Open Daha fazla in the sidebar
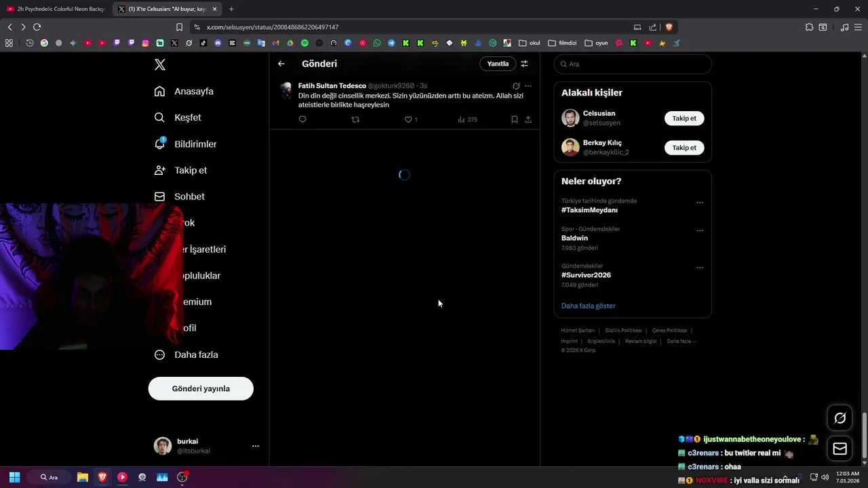The width and height of the screenshot is (868, 488). 186,354
